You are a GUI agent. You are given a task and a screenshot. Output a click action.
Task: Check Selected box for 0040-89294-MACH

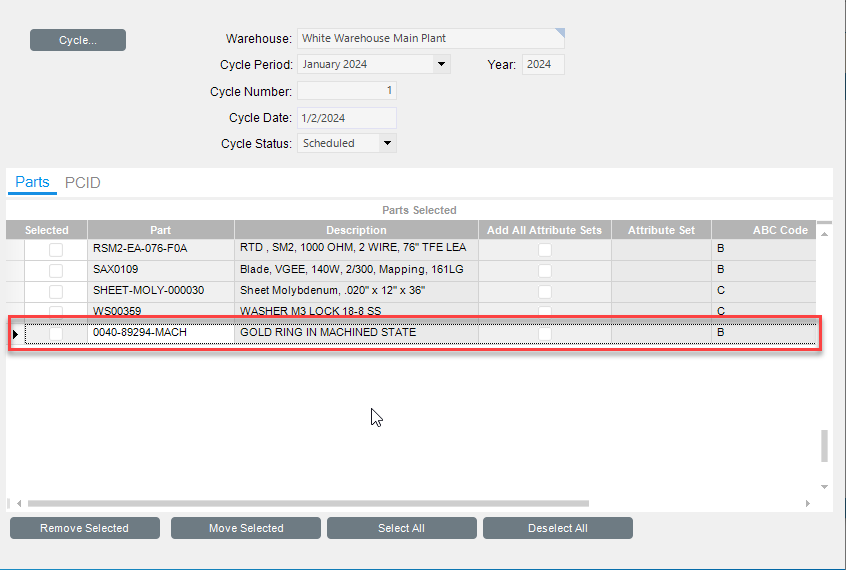point(56,334)
